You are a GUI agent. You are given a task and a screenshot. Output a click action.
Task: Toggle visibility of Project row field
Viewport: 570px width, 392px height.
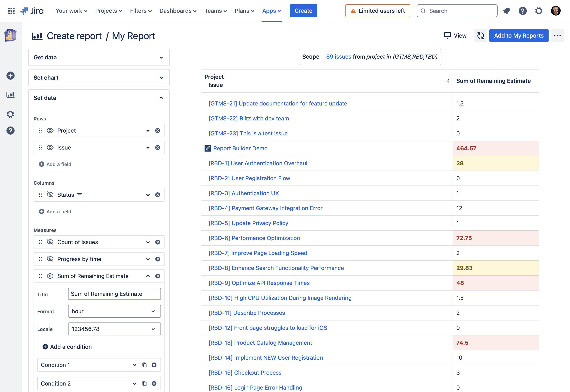[x=50, y=131]
